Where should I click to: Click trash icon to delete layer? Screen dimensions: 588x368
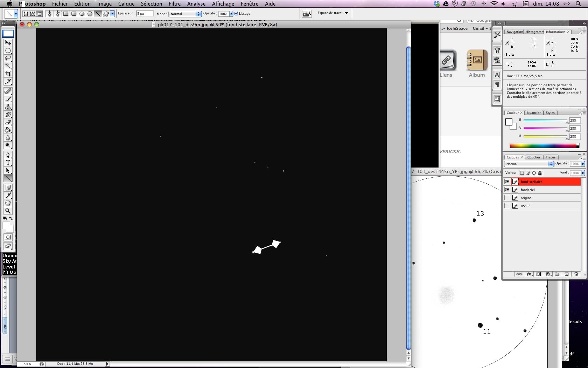pos(576,274)
